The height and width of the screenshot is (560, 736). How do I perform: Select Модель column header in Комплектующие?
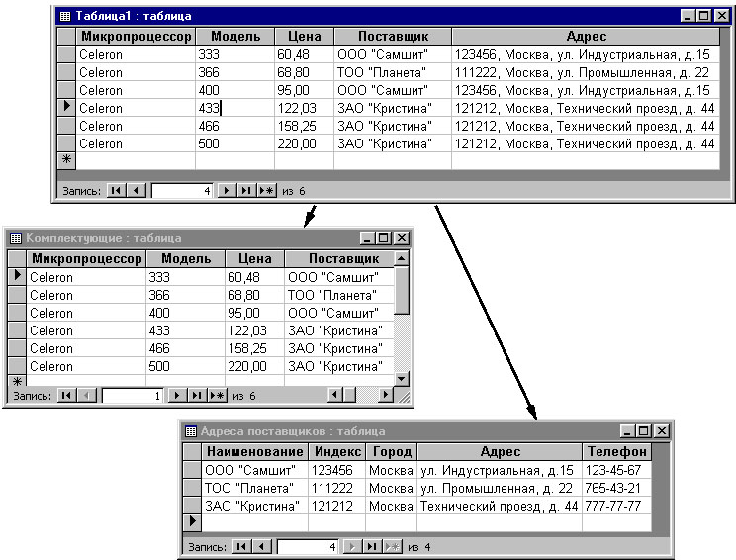186,258
